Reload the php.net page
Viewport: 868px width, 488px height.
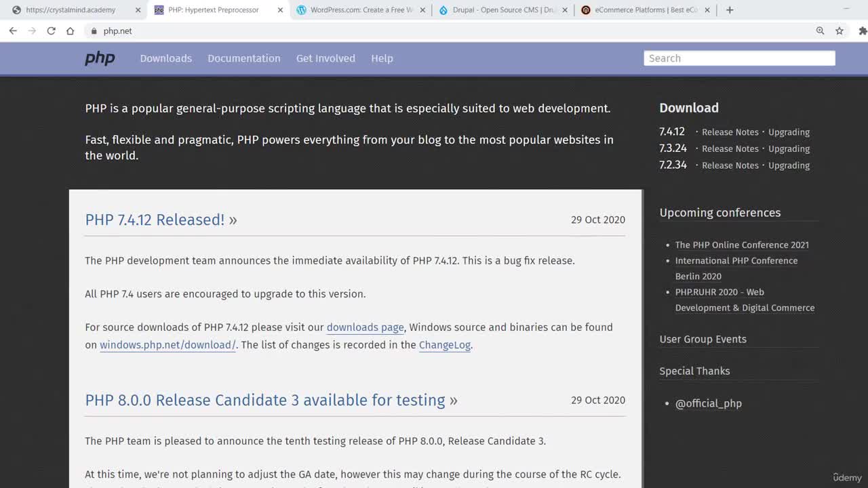[51, 31]
